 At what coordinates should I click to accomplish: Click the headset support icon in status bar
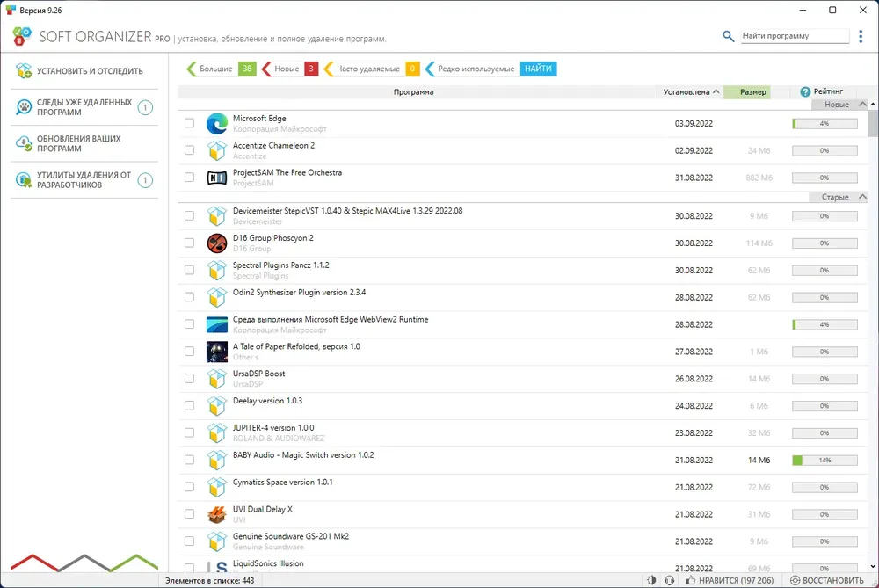(x=669, y=580)
